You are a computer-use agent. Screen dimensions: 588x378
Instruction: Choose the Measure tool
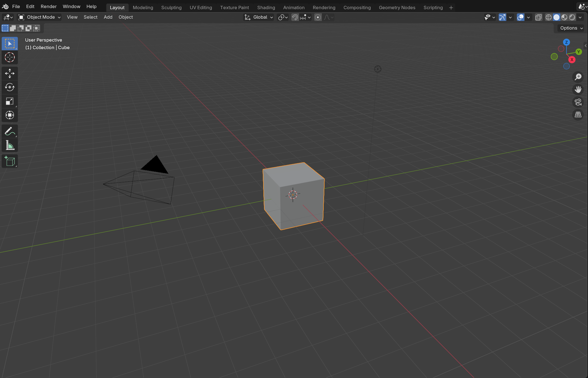10,145
